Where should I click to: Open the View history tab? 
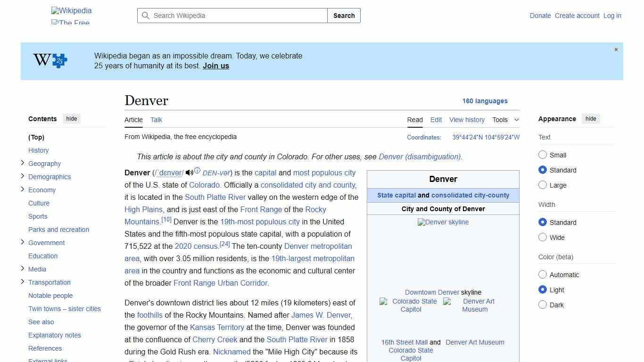pyautogui.click(x=467, y=120)
